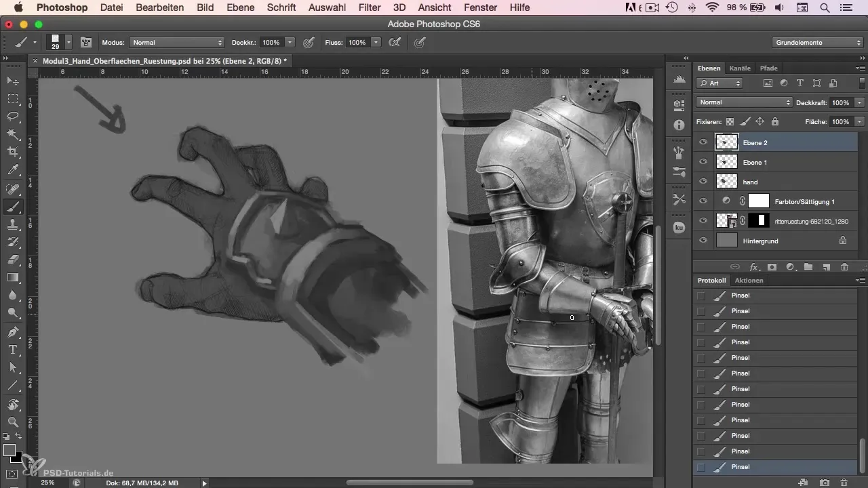The height and width of the screenshot is (488, 868).
Task: Open the layer filter type Art dropdown
Action: [x=719, y=83]
